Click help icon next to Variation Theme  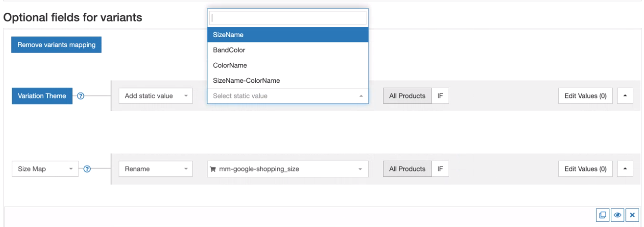[x=81, y=96]
